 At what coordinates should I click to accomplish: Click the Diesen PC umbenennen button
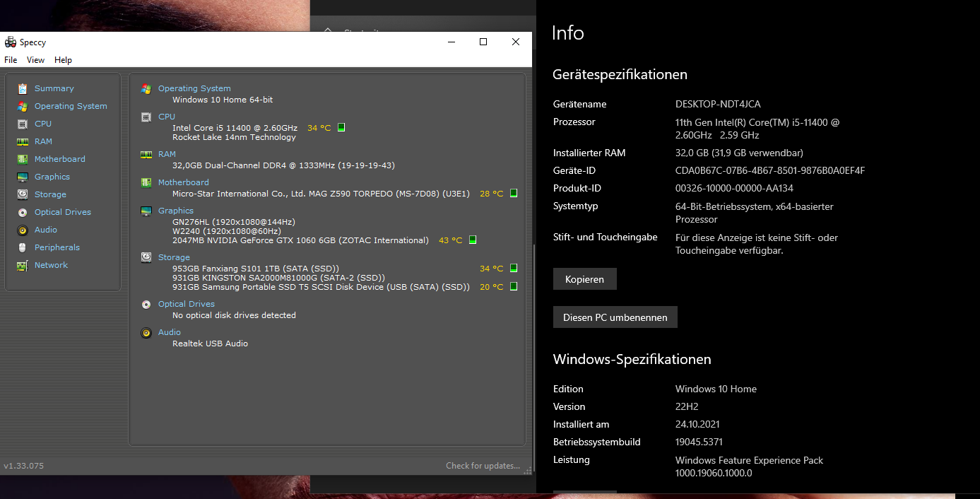coord(615,317)
